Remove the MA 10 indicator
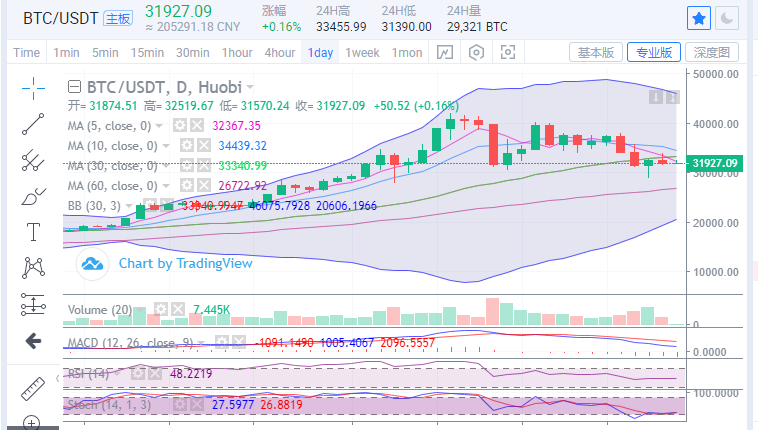 [204, 146]
